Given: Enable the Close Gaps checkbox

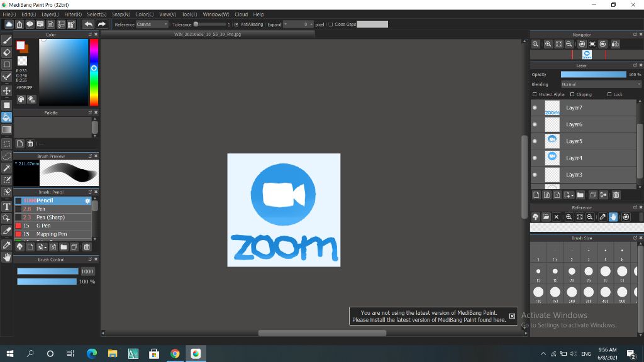Looking at the screenshot, I should tap(331, 25).
